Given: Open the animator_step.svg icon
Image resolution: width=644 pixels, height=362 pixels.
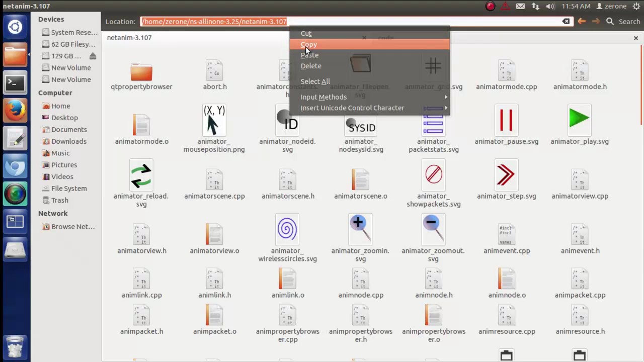Looking at the screenshot, I should click(x=507, y=175).
